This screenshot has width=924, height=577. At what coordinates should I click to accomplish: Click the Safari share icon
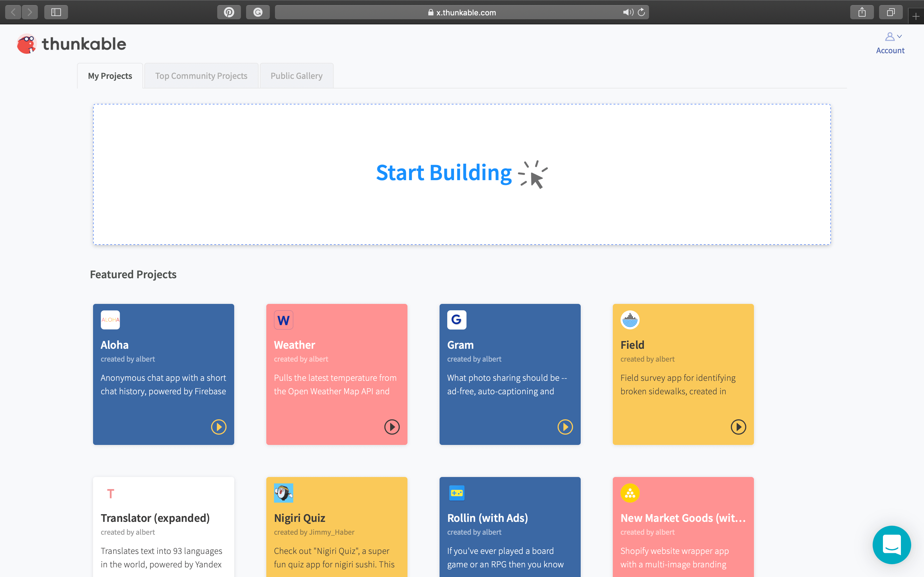point(862,12)
